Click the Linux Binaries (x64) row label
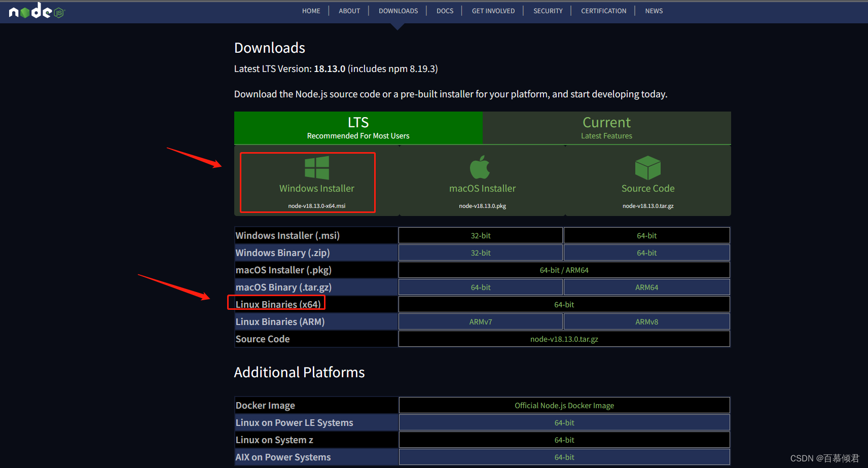 [x=278, y=304]
